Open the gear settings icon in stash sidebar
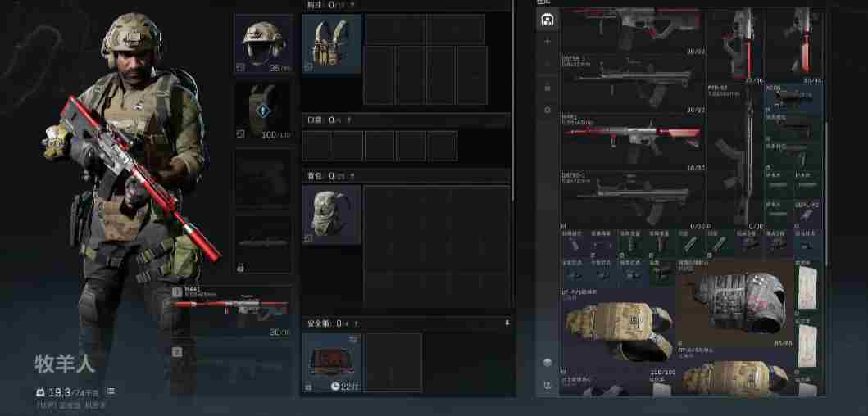Image resolution: width=868 pixels, height=416 pixels. coord(548,110)
